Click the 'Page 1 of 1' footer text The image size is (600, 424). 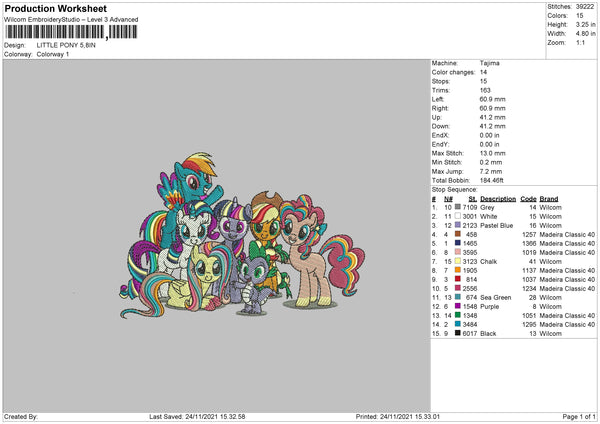coord(579,417)
